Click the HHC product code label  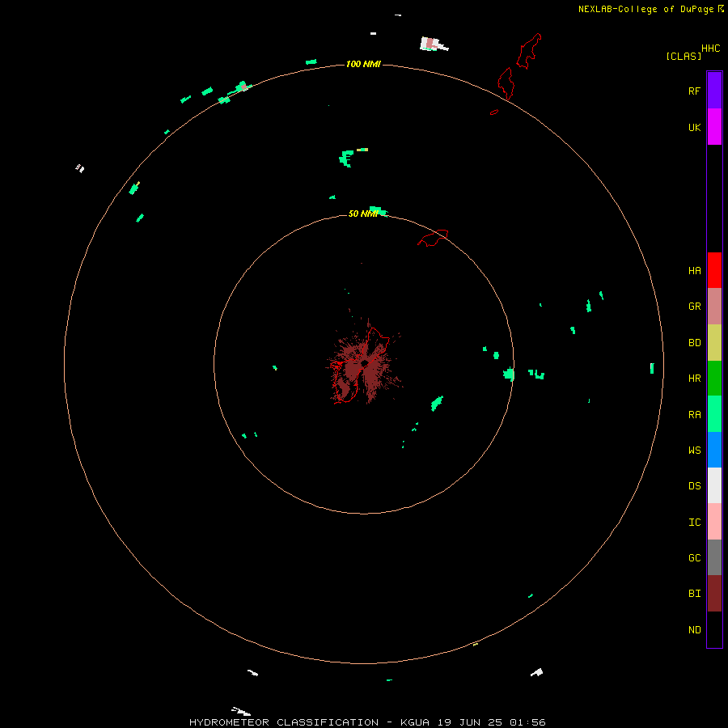(711, 49)
